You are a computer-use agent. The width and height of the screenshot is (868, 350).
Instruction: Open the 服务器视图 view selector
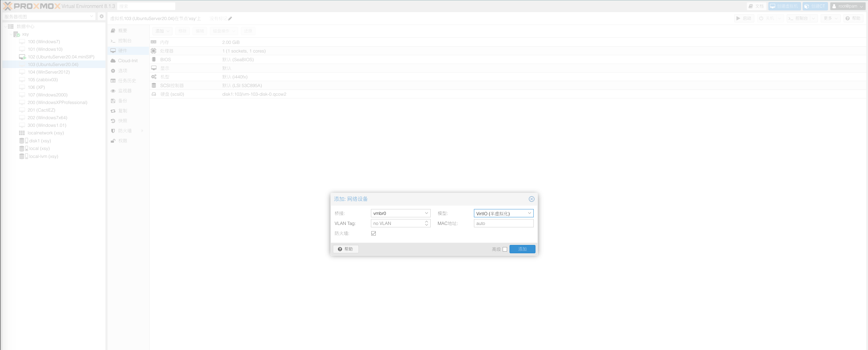[x=49, y=17]
